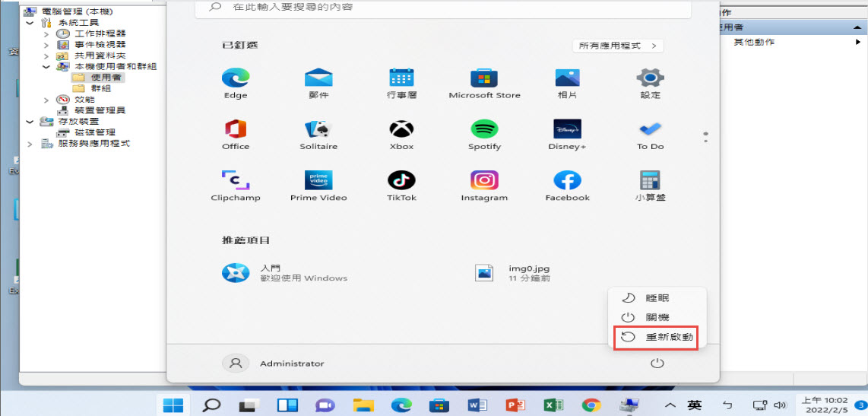868x416 pixels.
Task: Select 關機 shut down from power menu
Action: pos(657,317)
